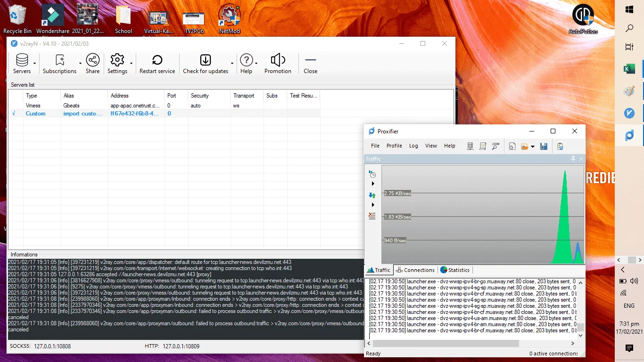Viewport: 644px width, 362px height.
Task: Expand the arrow below the traffic clock icon
Action: click(373, 184)
